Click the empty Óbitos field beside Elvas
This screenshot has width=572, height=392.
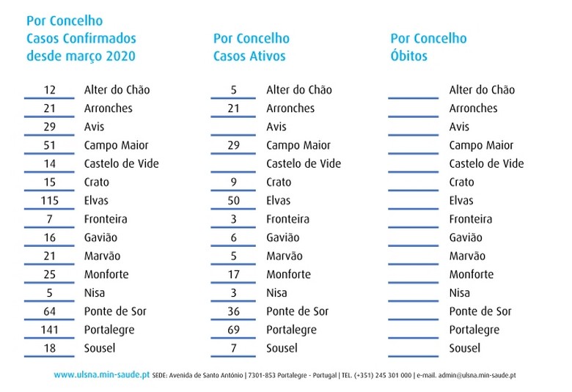point(413,201)
